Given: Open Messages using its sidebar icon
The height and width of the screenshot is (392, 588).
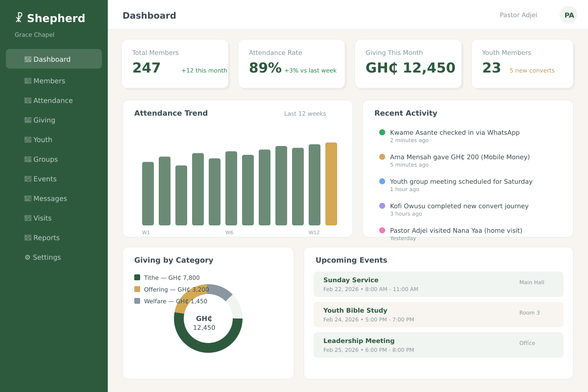Looking at the screenshot, I should click(27, 198).
